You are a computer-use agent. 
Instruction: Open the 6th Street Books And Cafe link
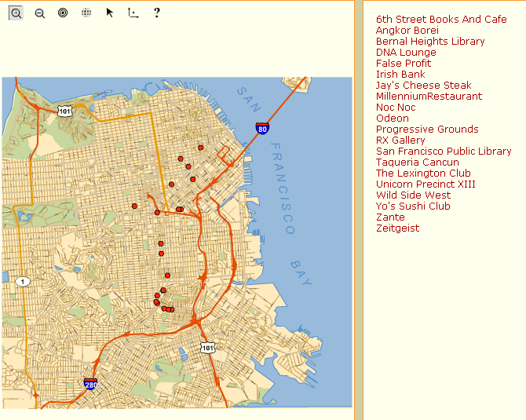441,20
